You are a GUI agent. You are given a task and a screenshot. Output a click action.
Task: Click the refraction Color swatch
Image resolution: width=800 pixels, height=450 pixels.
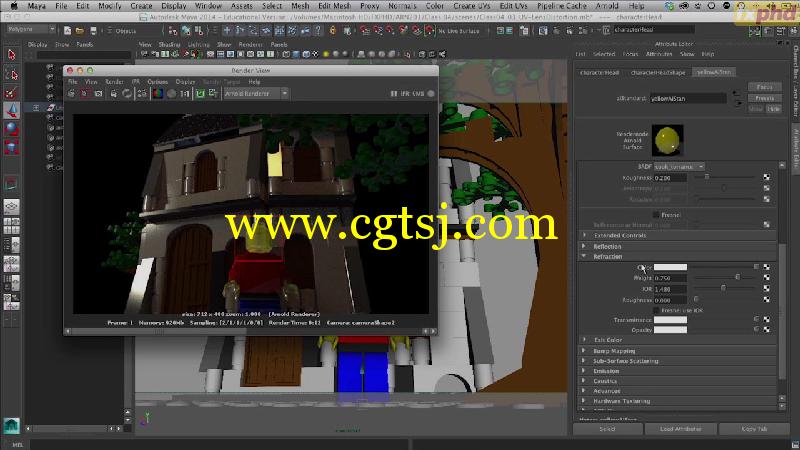pos(670,267)
